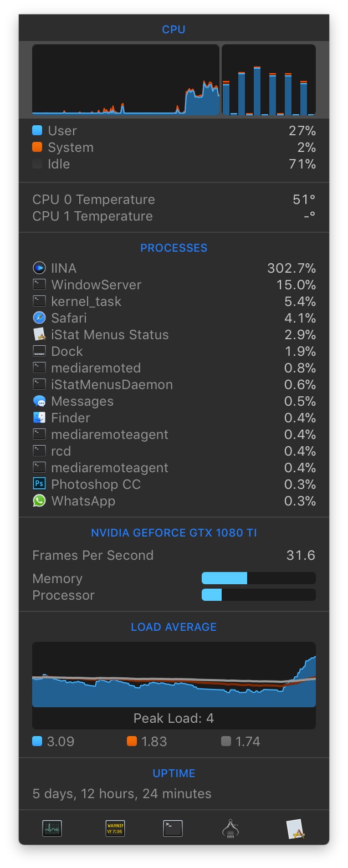Click the Messages bubble icon

(x=39, y=401)
